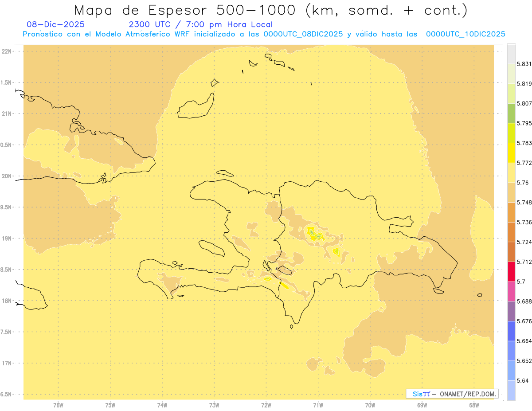Click the 'Sis - ONAMET/REP.DOM.' logo box
Image resolution: width=532 pixels, height=411 pixels.
[x=452, y=394]
